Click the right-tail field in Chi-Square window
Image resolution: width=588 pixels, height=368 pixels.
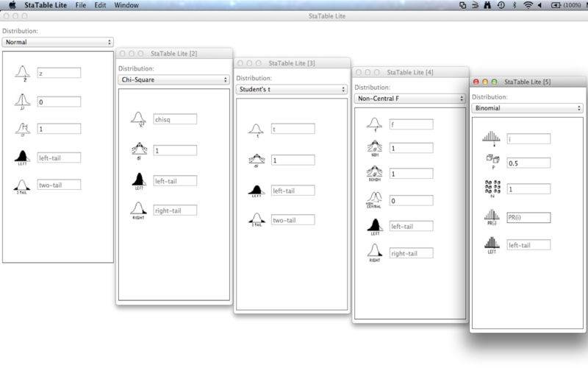[x=175, y=210]
